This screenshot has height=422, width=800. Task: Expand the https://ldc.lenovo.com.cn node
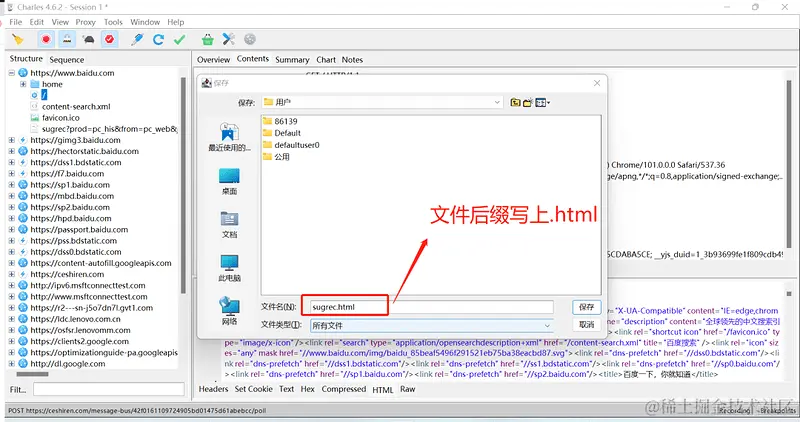(11, 319)
